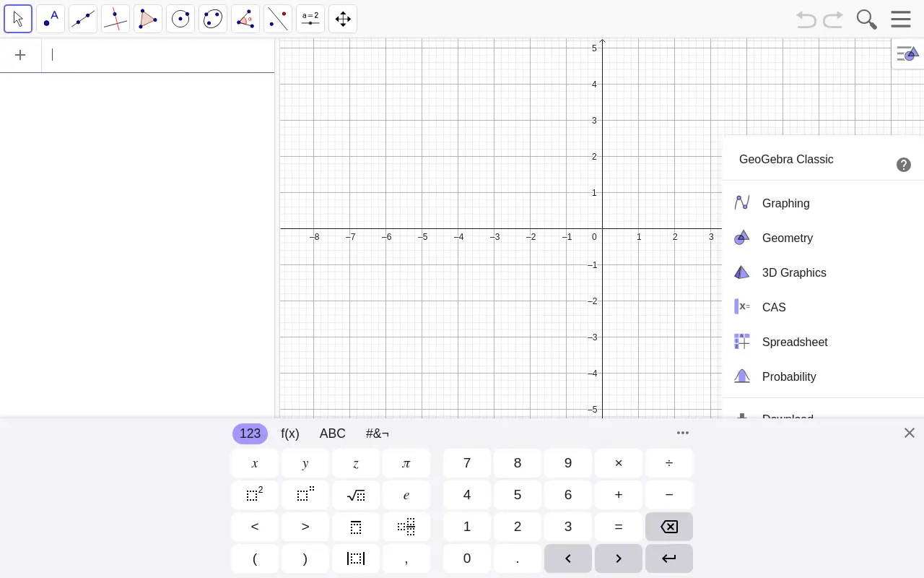Open the GeoGebra Classic help icon

(904, 165)
